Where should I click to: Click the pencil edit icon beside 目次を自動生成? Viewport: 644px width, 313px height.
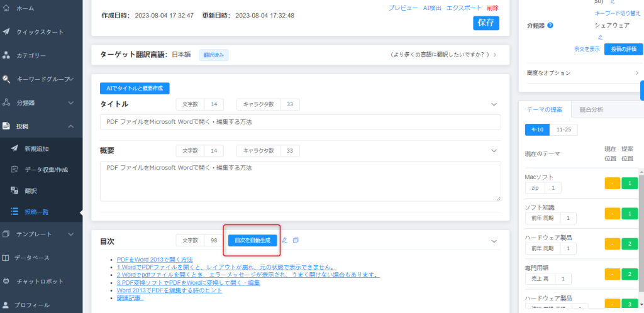click(285, 240)
